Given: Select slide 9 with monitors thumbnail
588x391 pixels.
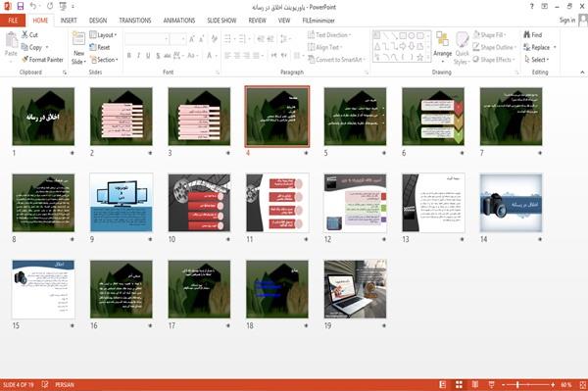Looking at the screenshot, I should pyautogui.click(x=122, y=203).
